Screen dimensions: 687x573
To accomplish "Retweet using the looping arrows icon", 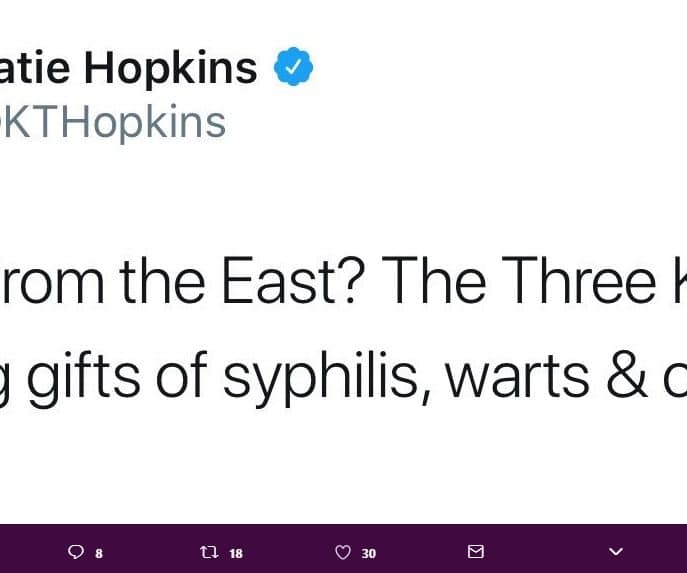I will click(209, 552).
